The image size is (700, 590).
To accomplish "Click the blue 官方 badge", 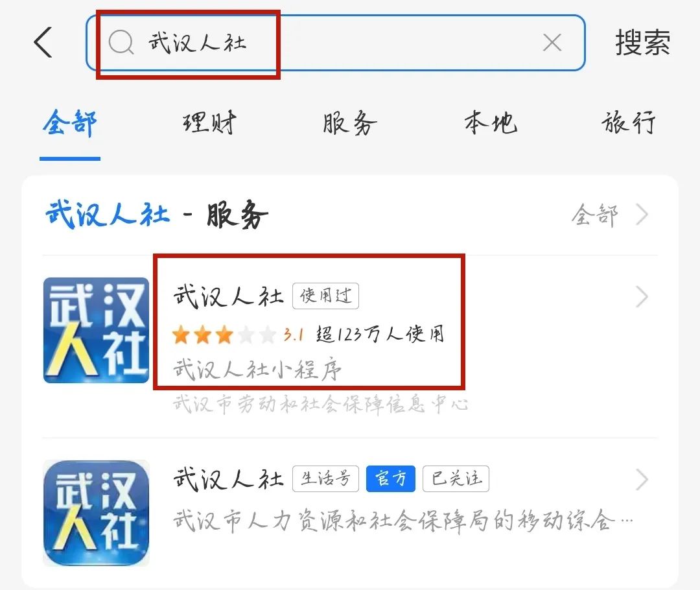I will 391,478.
